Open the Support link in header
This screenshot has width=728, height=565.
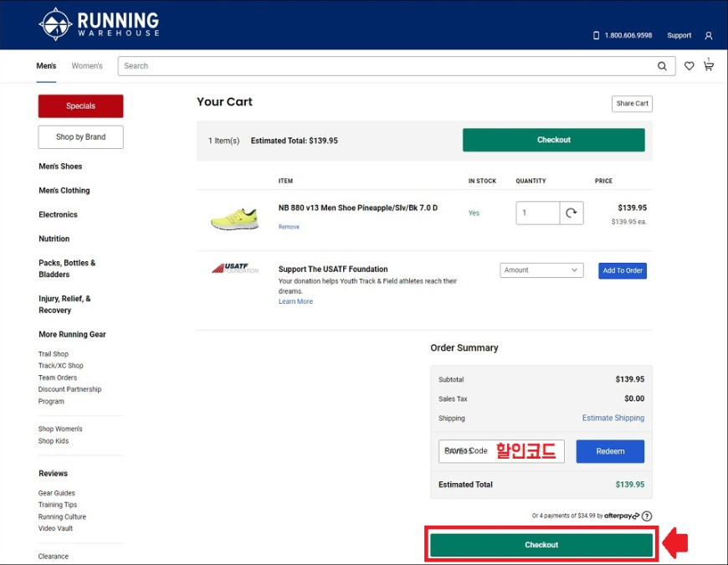pos(679,35)
